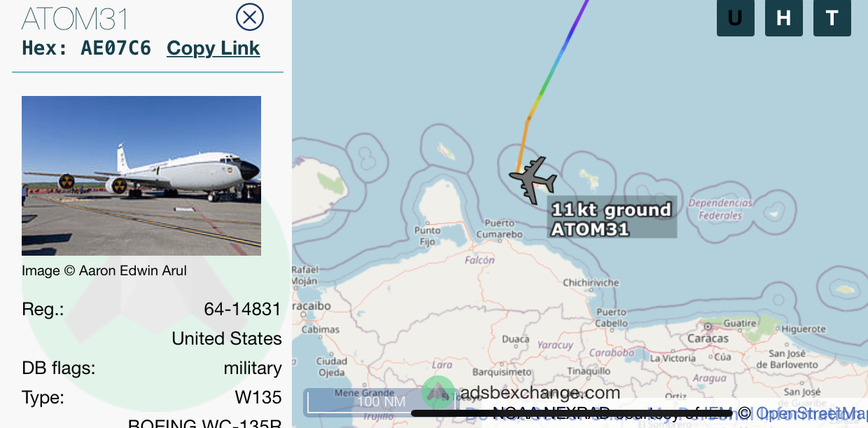Screen dimensions: 868x428
Task: Close the ATOM31 aircraft info panel
Action: coord(250,17)
